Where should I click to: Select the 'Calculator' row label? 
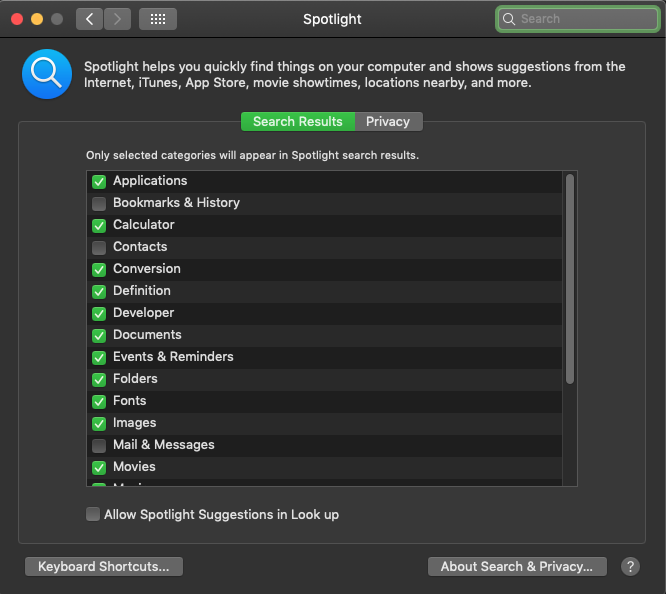coord(144,225)
